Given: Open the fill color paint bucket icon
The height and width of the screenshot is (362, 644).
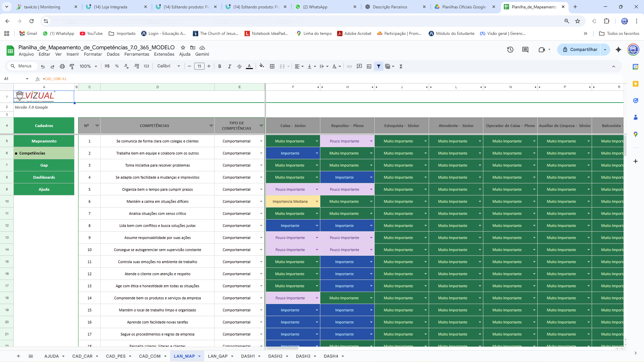Looking at the screenshot, I should click(261, 66).
